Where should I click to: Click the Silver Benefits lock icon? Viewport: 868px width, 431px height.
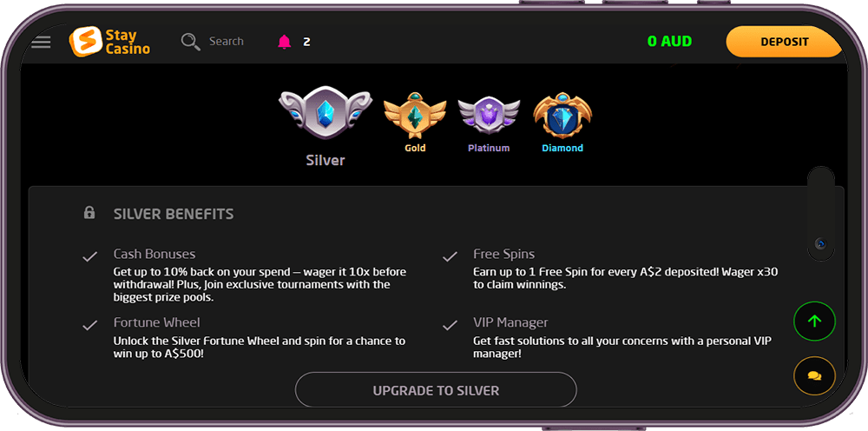click(89, 213)
